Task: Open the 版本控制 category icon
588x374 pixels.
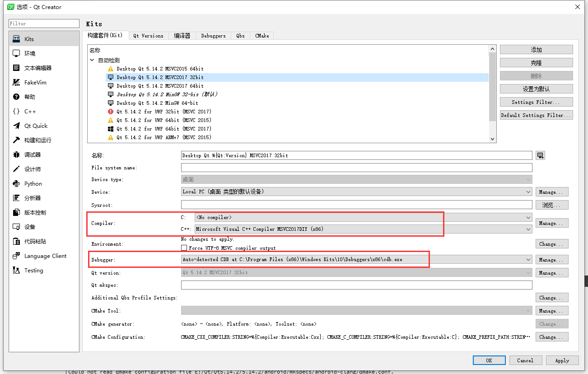Action: pyautogui.click(x=16, y=212)
